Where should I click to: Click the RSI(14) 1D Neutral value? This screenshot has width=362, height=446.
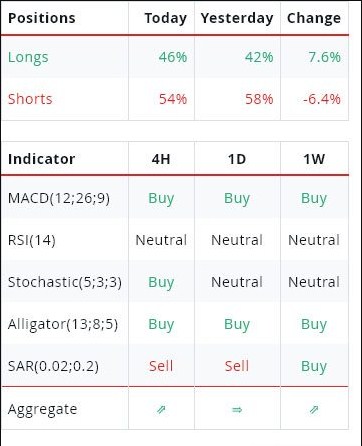[x=237, y=240]
